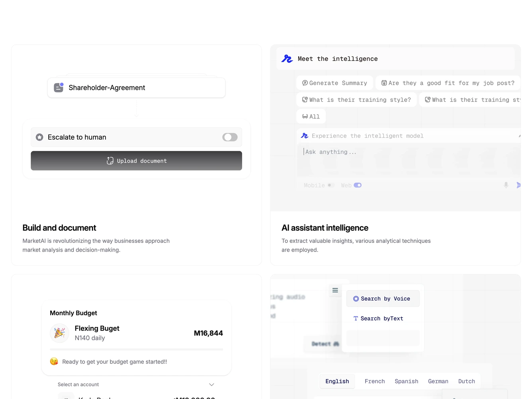Click the Shareholder-Agreement document icon
Image resolution: width=532 pixels, height=399 pixels.
pos(59,88)
